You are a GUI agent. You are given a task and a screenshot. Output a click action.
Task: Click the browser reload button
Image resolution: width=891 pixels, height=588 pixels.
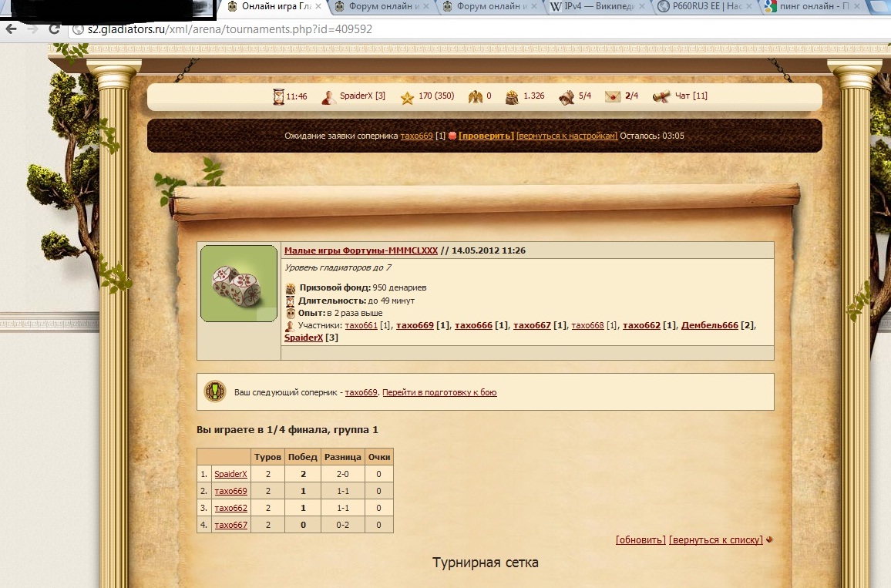click(54, 29)
